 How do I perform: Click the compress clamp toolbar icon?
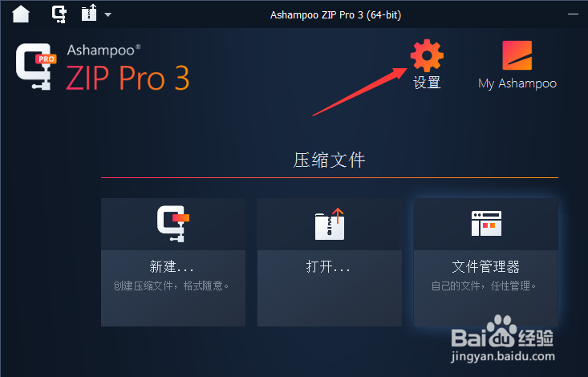point(59,14)
